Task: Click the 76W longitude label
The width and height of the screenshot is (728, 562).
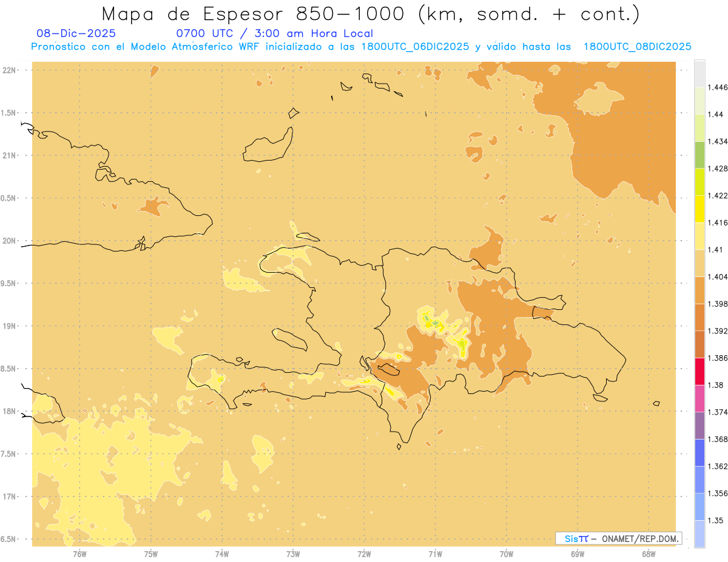Action: [79, 554]
